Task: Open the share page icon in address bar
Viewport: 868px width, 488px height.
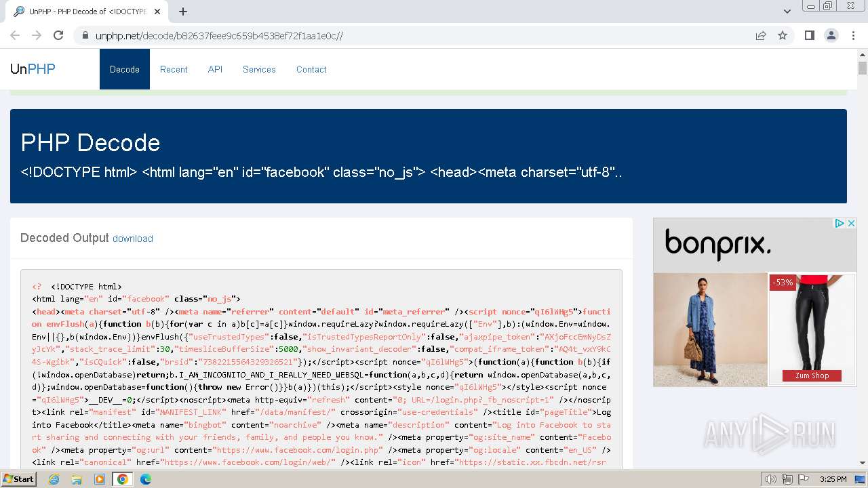Action: coord(761,35)
